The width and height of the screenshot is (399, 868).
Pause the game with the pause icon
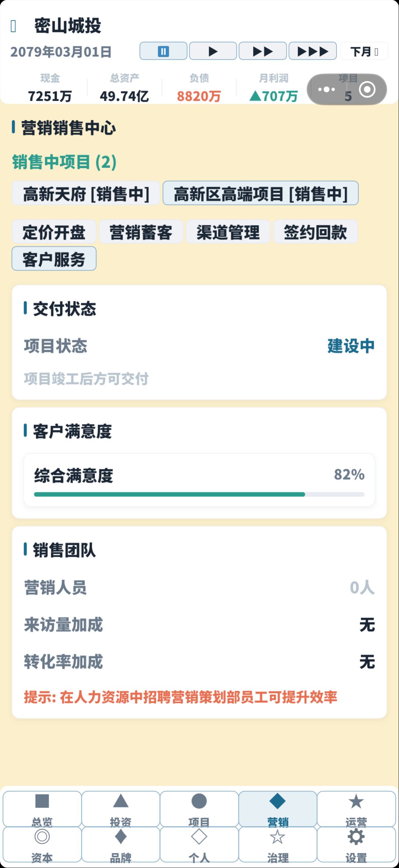tap(163, 51)
